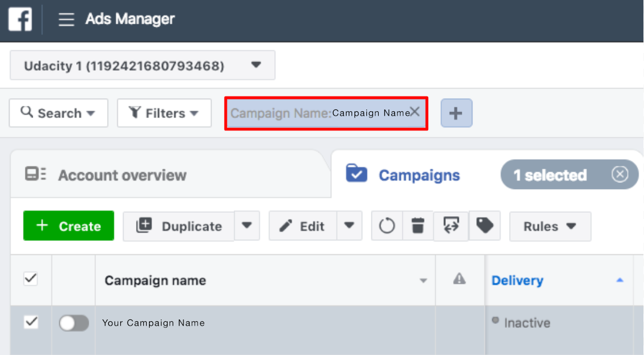Switch to the Account overview tab
644x355 pixels.
click(x=122, y=175)
